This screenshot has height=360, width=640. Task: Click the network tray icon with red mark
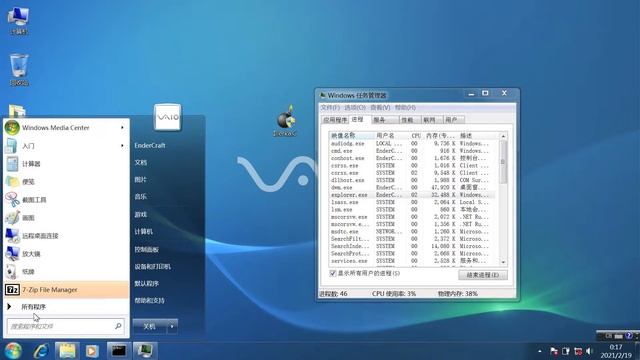pos(578,351)
